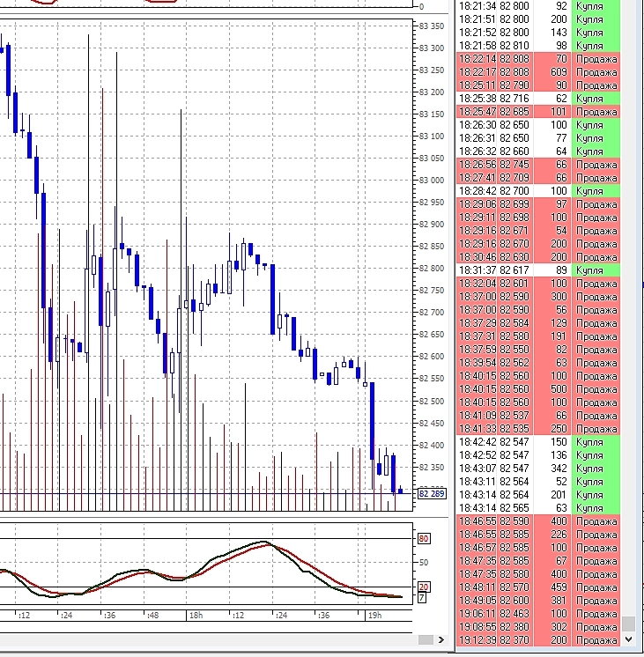Pick the 19:06:11 trade at price 82 463
This screenshot has height=657, width=644.
[539, 613]
